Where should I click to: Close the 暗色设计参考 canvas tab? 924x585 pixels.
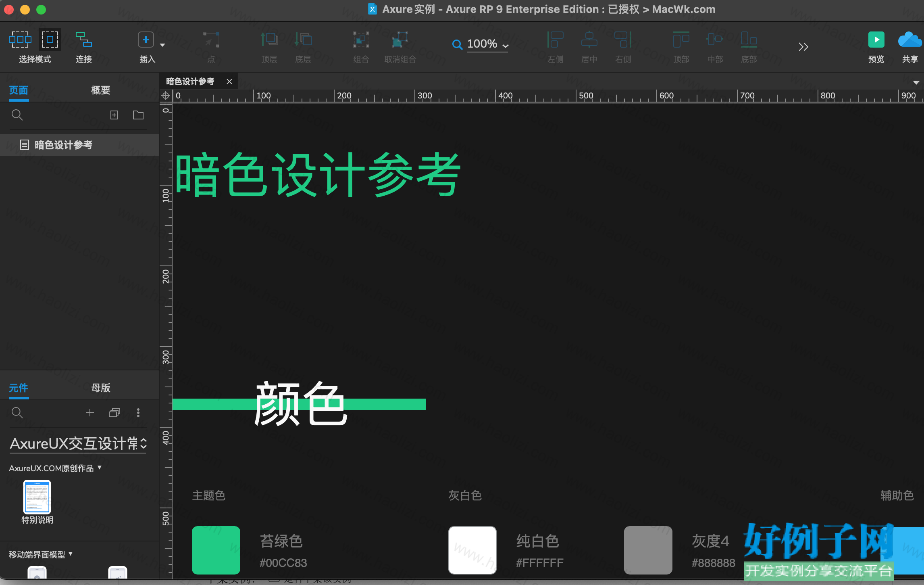coord(229,81)
